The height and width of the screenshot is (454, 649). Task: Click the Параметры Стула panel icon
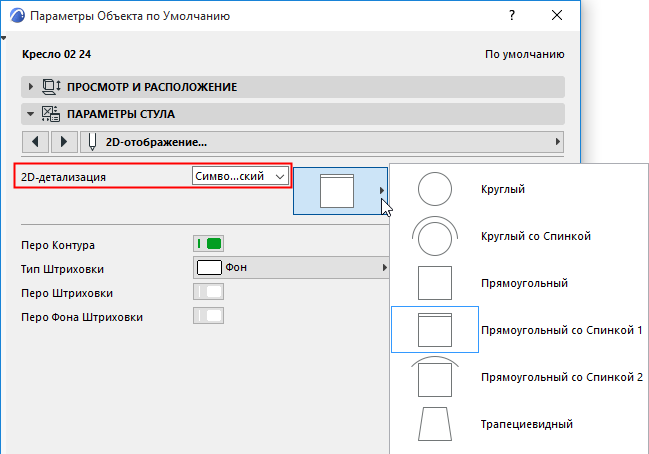(x=51, y=114)
